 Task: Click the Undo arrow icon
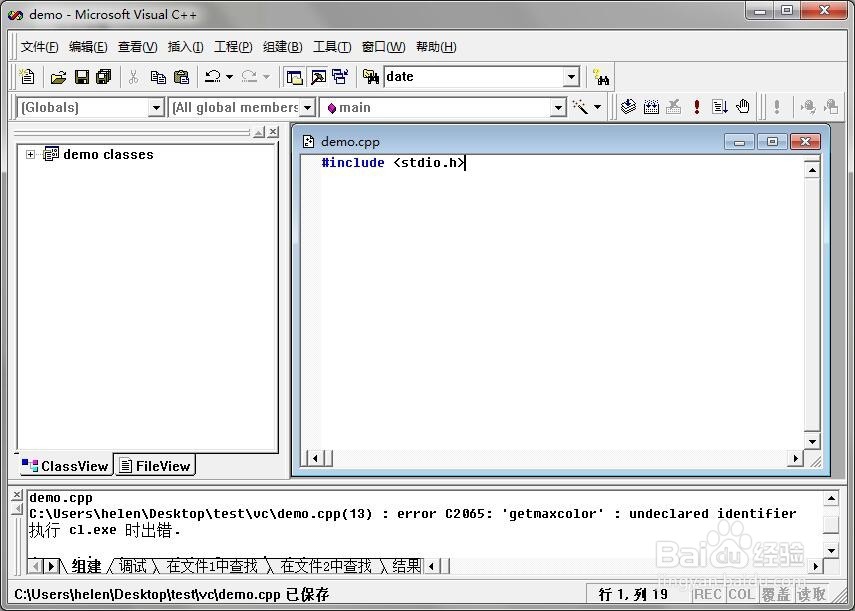[213, 77]
